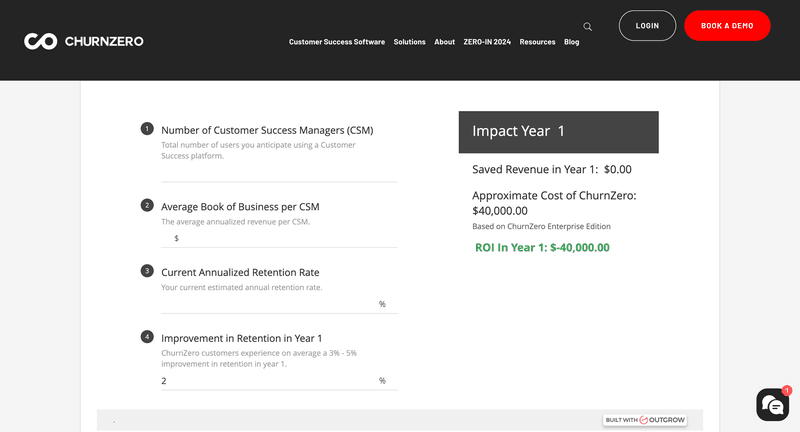Open the search magnifier icon
The image size is (800, 432).
pyautogui.click(x=588, y=27)
